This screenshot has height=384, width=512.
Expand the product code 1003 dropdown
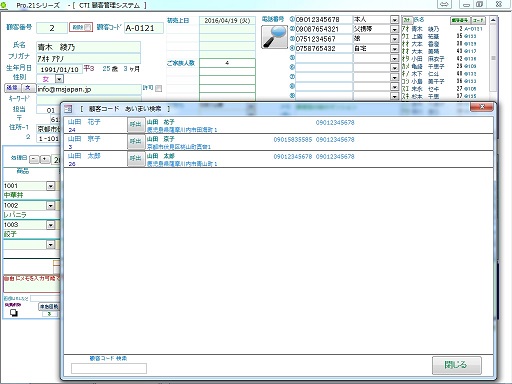point(50,225)
